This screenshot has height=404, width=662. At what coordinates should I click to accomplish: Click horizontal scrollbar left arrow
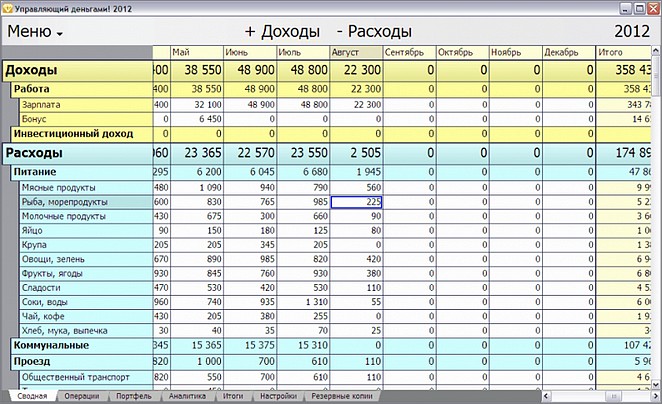pyautogui.click(x=546, y=396)
